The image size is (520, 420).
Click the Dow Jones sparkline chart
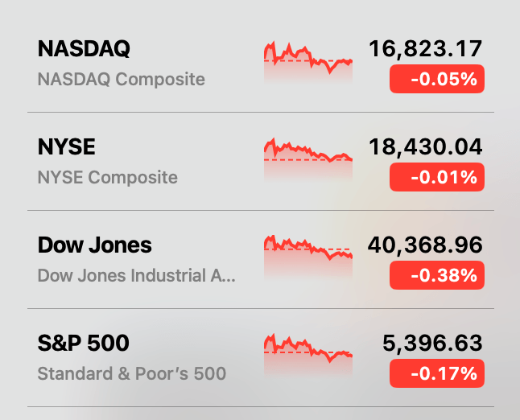[x=308, y=257]
